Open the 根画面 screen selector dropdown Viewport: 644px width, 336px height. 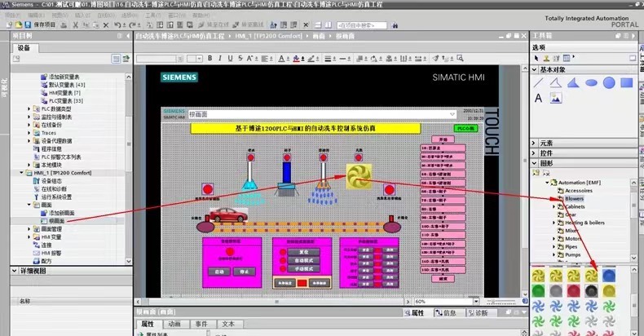452,114
